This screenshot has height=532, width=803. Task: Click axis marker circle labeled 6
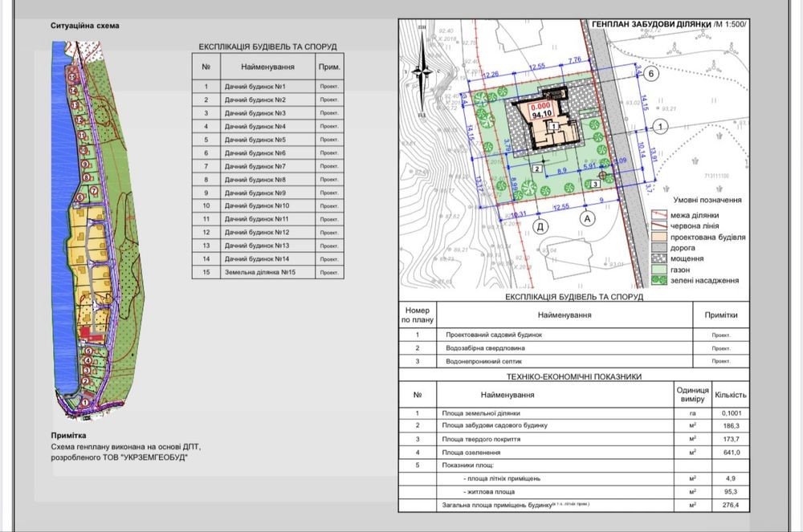(x=652, y=74)
